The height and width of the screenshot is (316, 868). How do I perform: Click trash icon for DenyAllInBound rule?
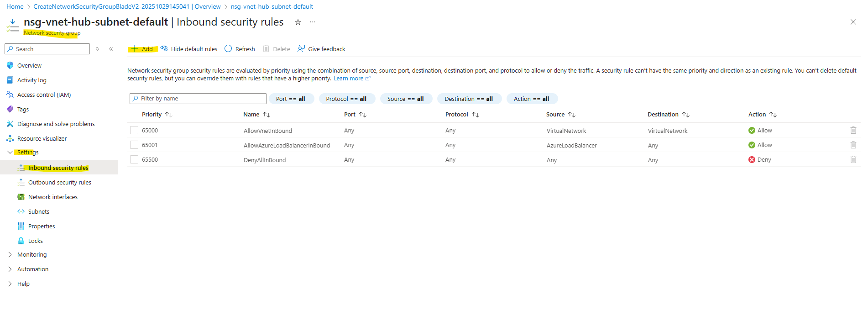(853, 159)
